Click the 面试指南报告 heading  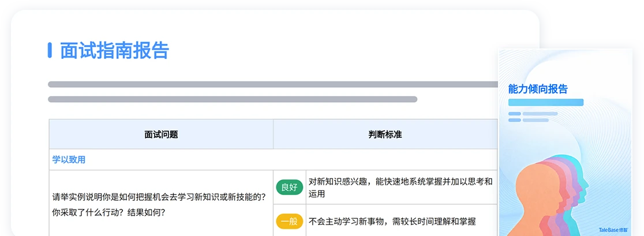tap(115, 50)
